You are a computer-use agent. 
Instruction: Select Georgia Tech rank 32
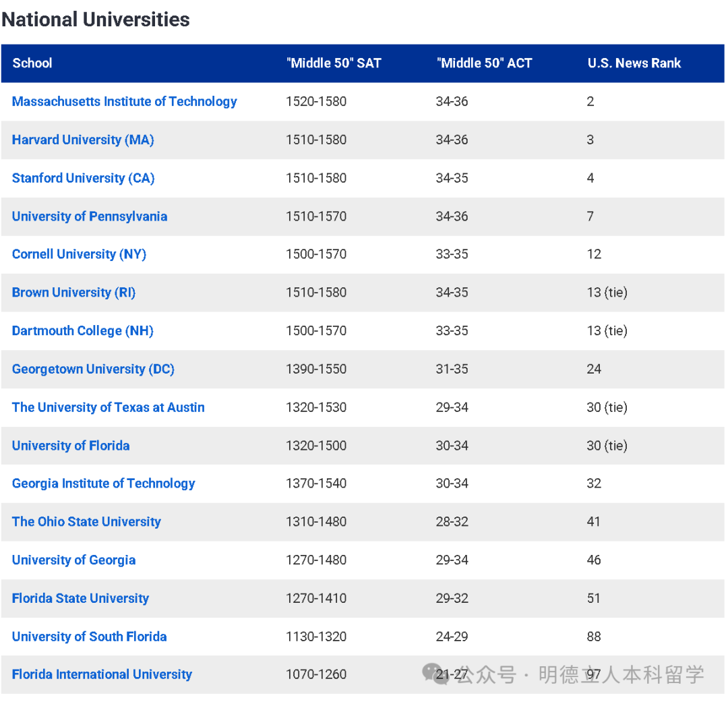click(594, 483)
